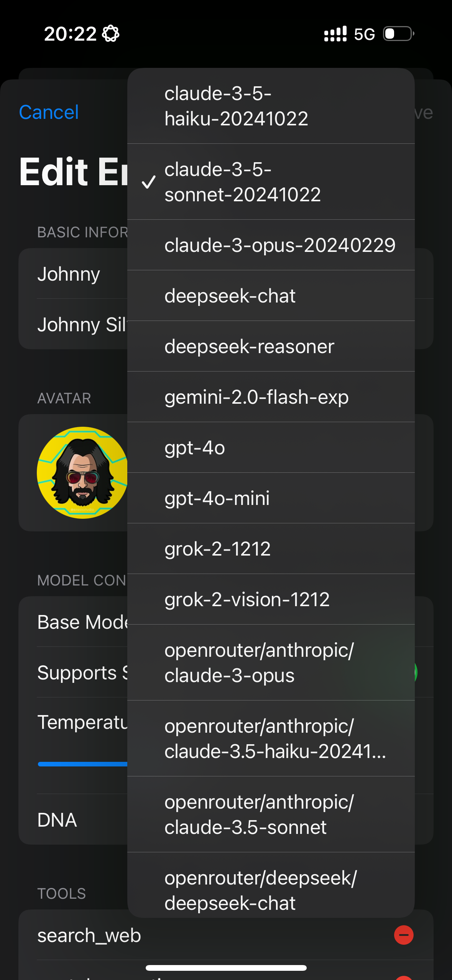Tap the Save button
The height and width of the screenshot is (980, 452).
point(423,112)
